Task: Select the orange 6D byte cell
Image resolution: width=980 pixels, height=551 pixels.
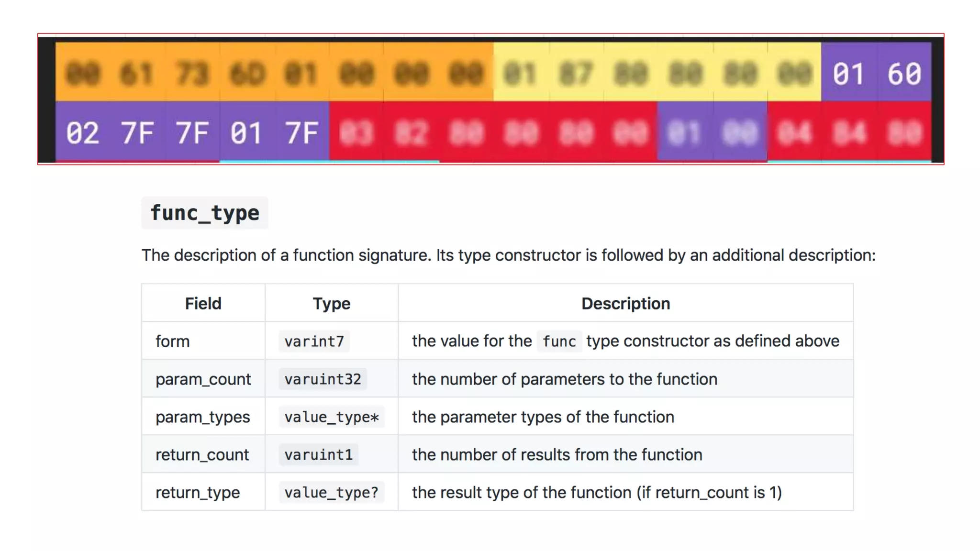Action: 247,74
